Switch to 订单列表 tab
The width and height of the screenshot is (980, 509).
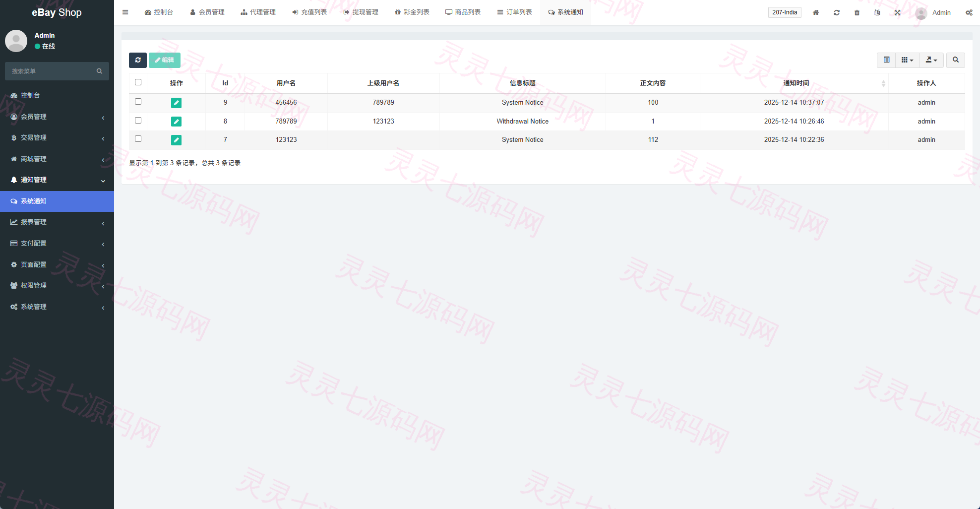coord(514,12)
